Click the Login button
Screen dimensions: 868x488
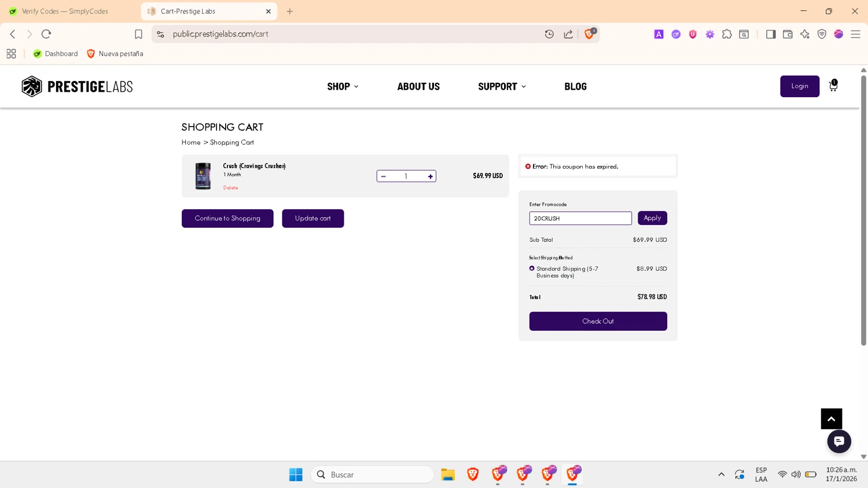click(800, 86)
